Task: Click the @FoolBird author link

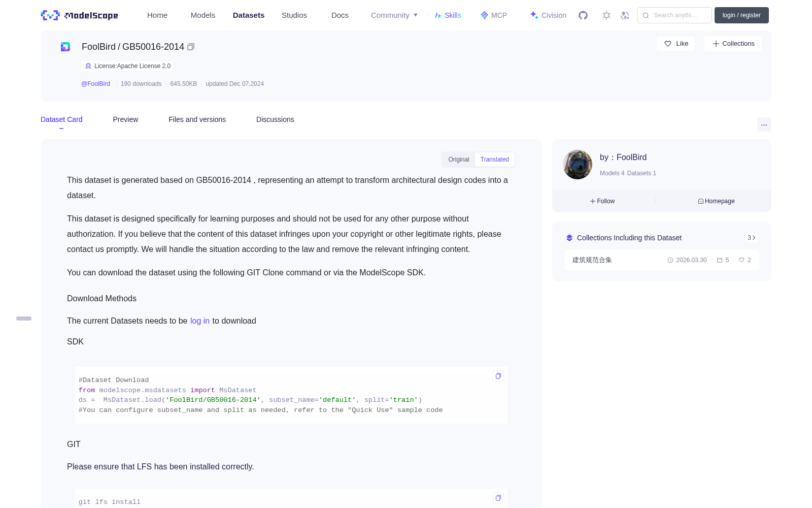Action: [x=95, y=84]
